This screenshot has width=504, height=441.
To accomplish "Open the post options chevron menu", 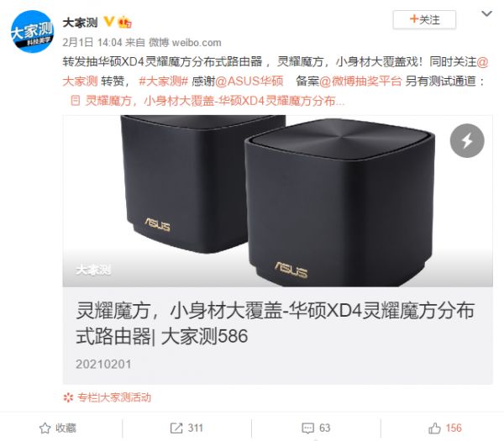I will (x=486, y=13).
